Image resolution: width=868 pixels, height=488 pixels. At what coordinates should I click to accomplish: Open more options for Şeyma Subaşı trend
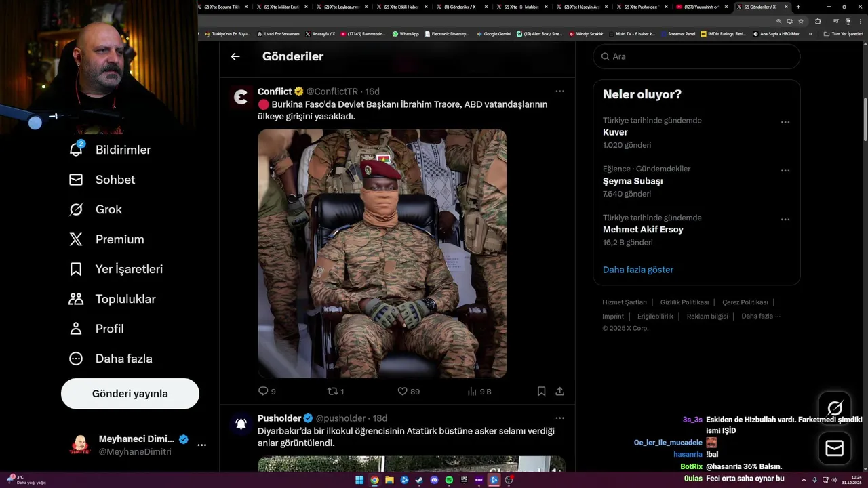pyautogui.click(x=785, y=171)
